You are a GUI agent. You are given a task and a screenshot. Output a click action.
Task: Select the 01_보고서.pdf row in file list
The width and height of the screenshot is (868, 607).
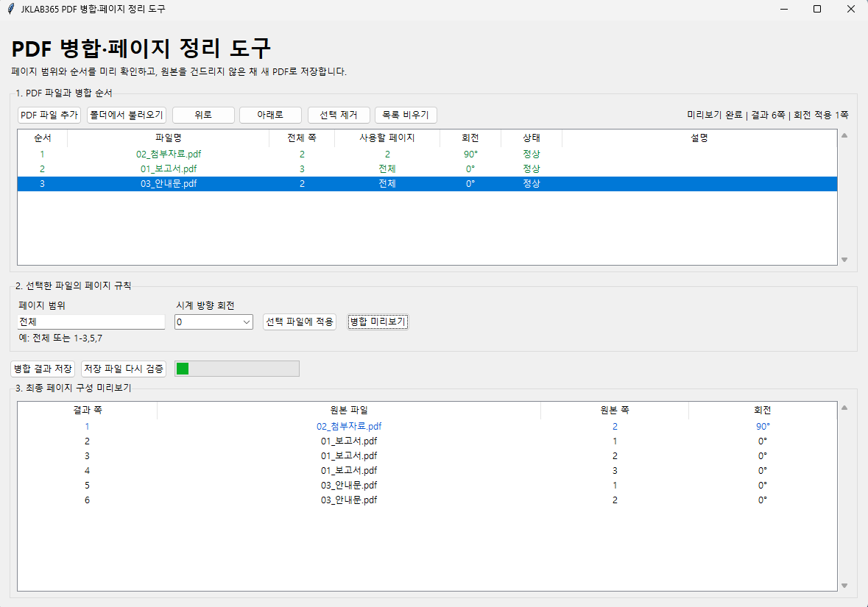[427, 168]
